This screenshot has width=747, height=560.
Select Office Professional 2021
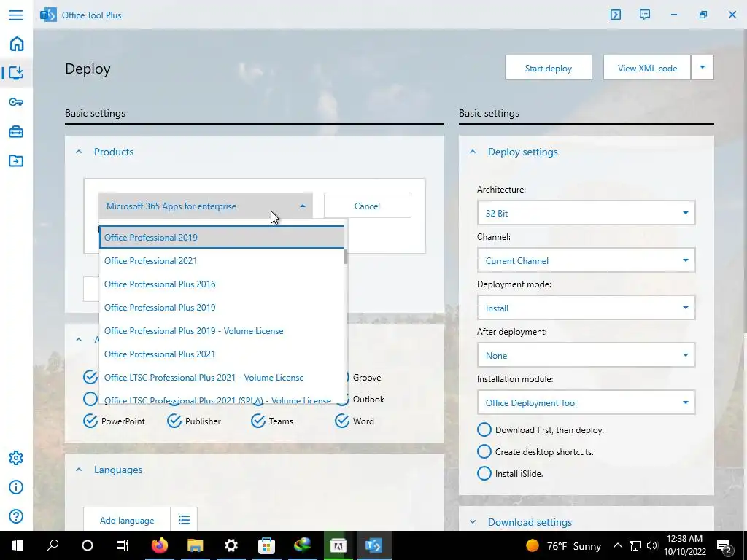pos(222,260)
